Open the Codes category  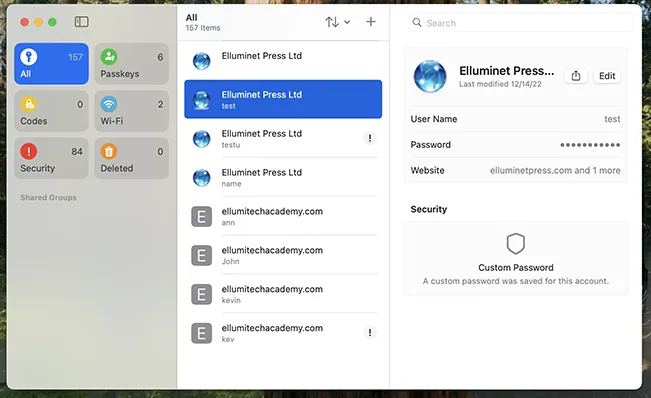coord(51,111)
